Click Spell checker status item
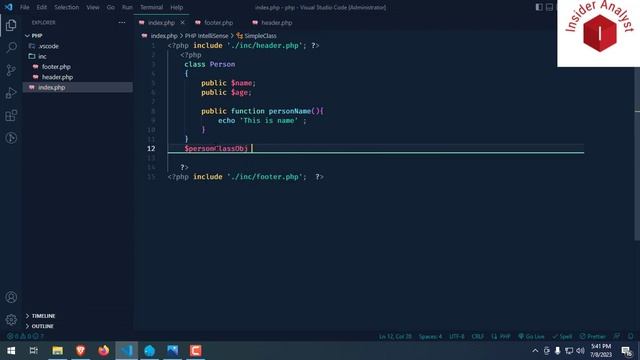Image resolution: width=640 pixels, height=360 pixels. 562,336
